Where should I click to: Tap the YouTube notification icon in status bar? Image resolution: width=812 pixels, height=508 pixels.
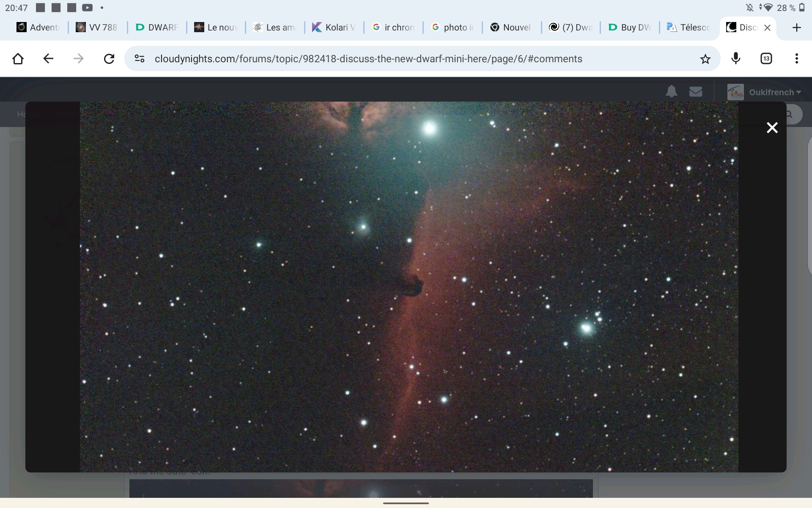pyautogui.click(x=87, y=8)
